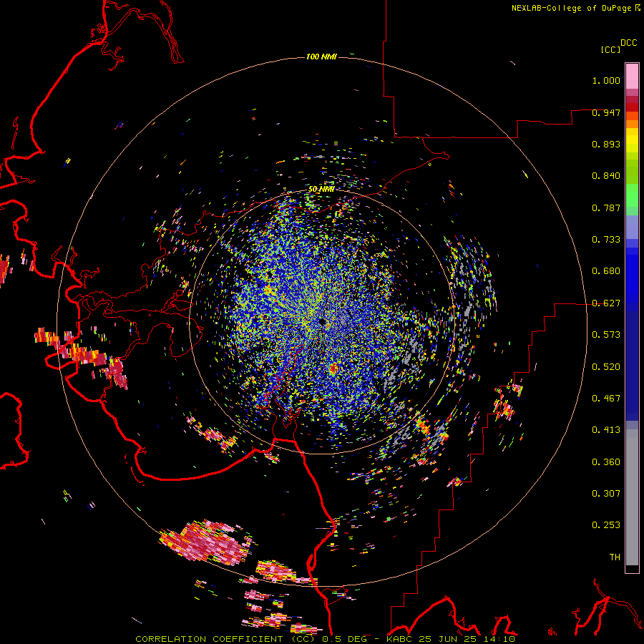
Task: Click the 0.733 scale value
Action: pyautogui.click(x=606, y=240)
